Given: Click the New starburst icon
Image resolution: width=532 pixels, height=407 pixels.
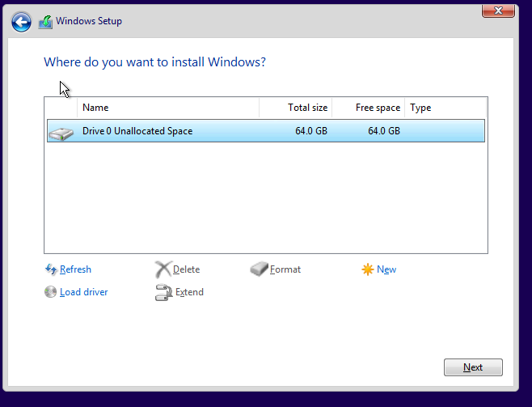Looking at the screenshot, I should pyautogui.click(x=367, y=269).
